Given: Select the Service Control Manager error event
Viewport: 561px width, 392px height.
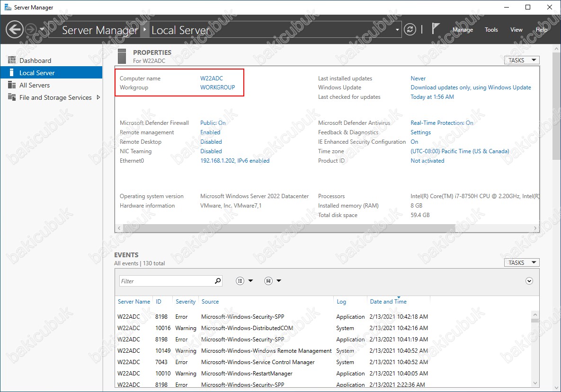Looking at the screenshot, I should [323, 362].
